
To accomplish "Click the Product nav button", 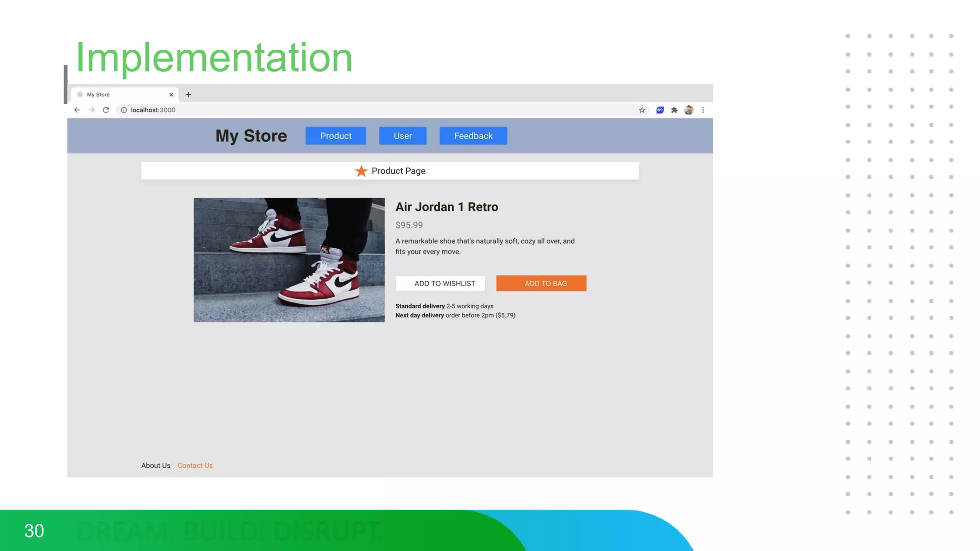I will (335, 136).
